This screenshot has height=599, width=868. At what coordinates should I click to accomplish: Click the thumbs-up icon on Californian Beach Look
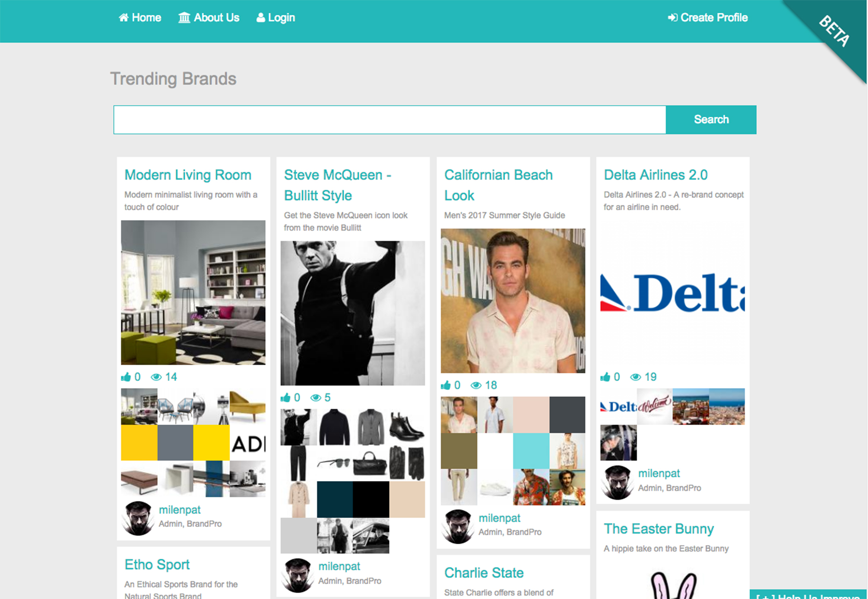(446, 385)
